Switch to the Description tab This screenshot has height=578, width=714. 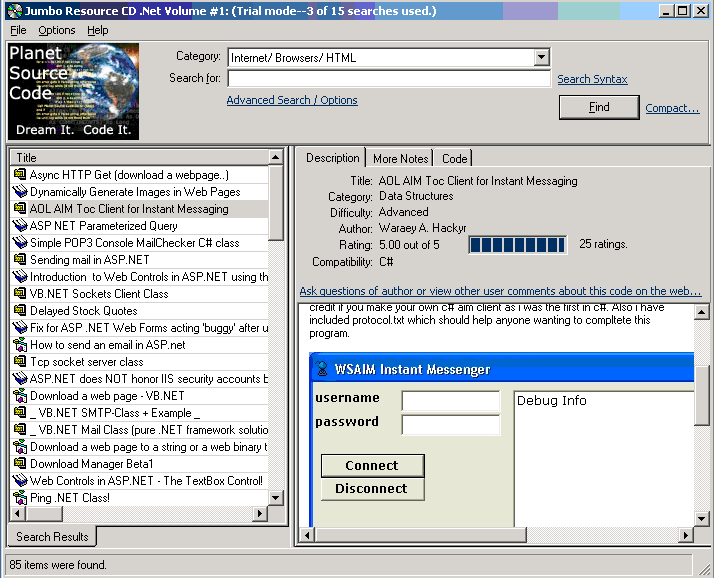[332, 158]
